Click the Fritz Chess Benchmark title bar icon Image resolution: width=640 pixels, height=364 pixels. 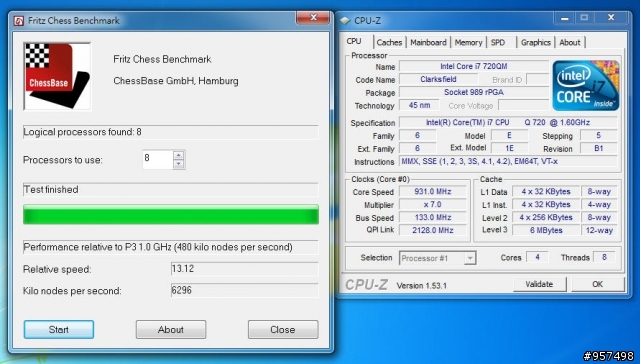click(x=19, y=20)
